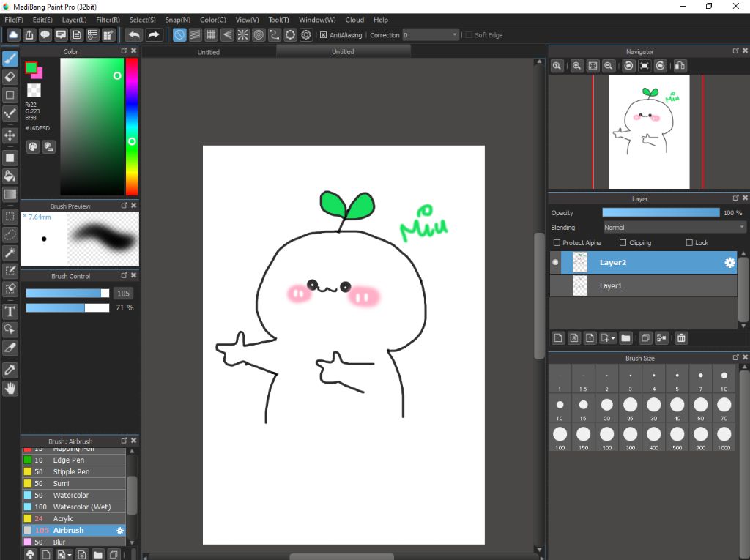This screenshot has width=750, height=560.
Task: Open snap settings gear in toolbar
Action: (306, 35)
